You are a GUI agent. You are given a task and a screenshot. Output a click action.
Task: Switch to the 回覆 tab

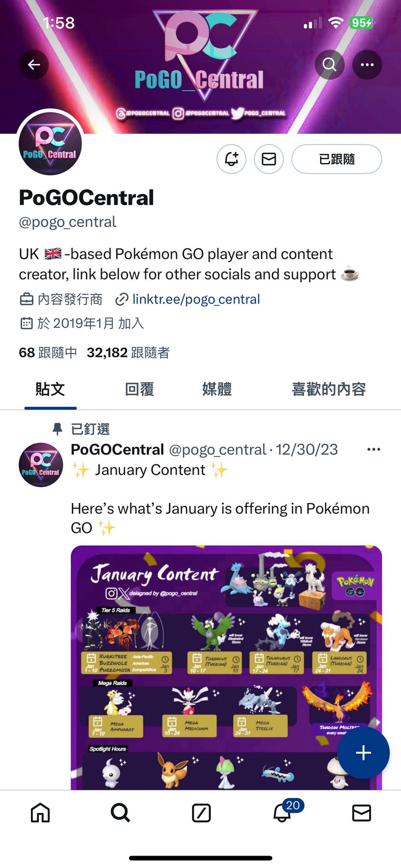[x=139, y=389]
